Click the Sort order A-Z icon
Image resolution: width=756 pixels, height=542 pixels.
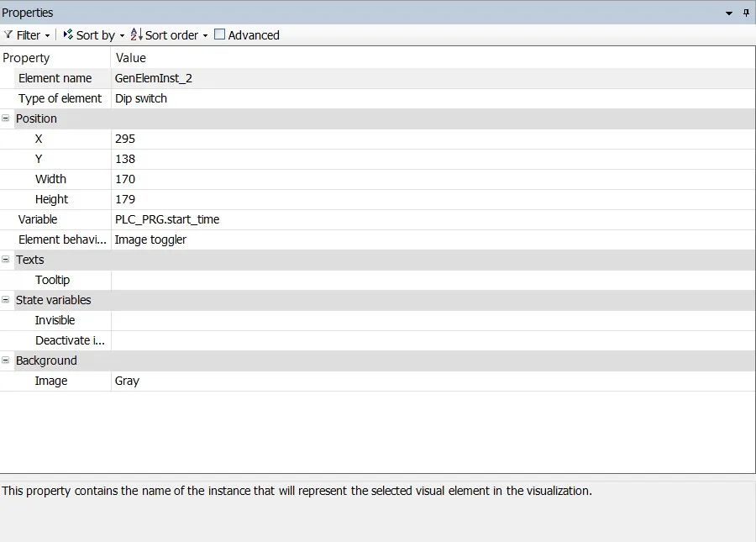click(136, 34)
